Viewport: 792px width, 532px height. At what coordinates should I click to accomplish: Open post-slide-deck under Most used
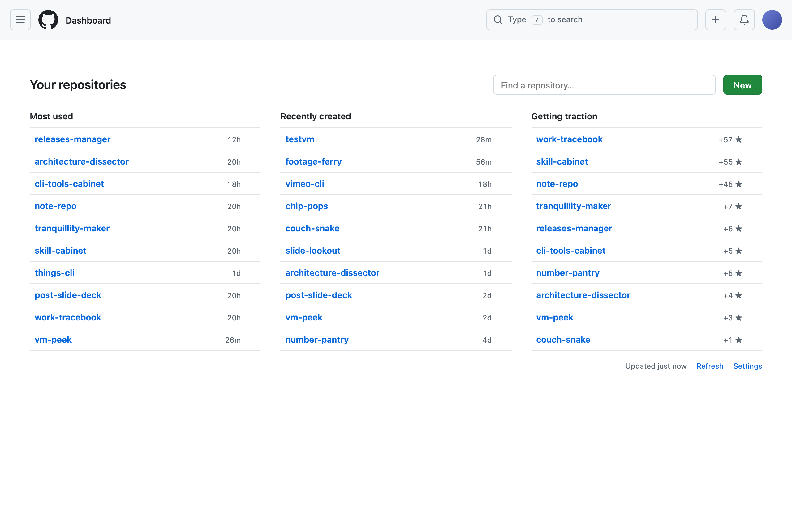[x=68, y=295]
